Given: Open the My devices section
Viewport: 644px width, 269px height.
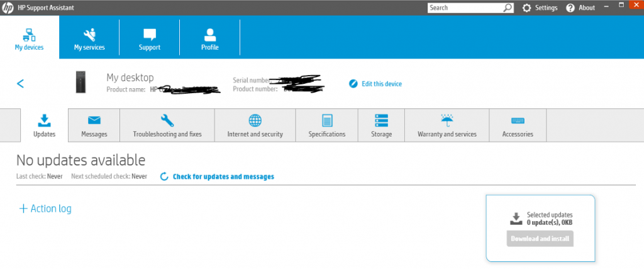Looking at the screenshot, I should click(x=29, y=38).
